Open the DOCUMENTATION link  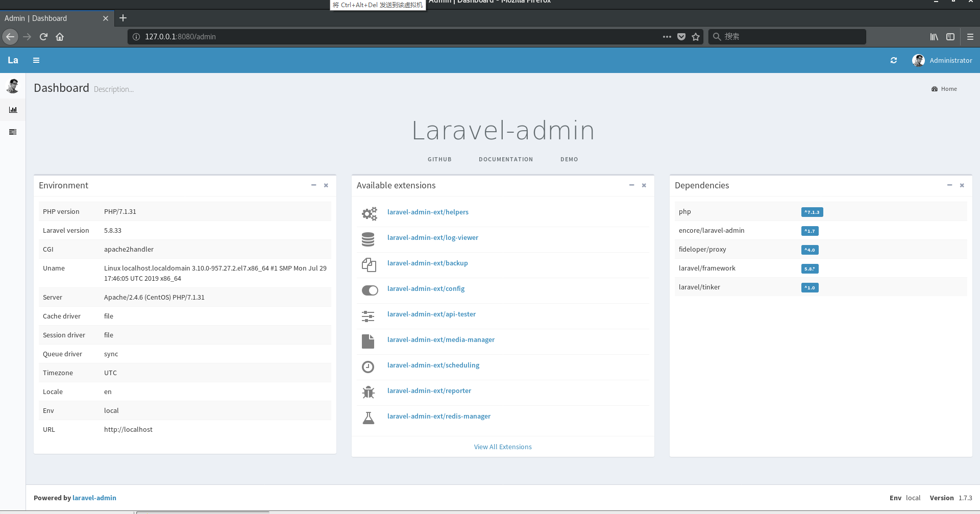point(506,159)
